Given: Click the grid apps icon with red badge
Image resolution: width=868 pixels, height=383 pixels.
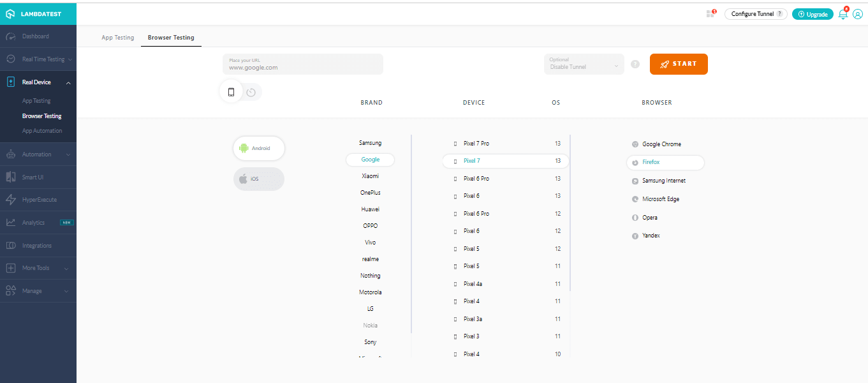Looking at the screenshot, I should point(710,13).
